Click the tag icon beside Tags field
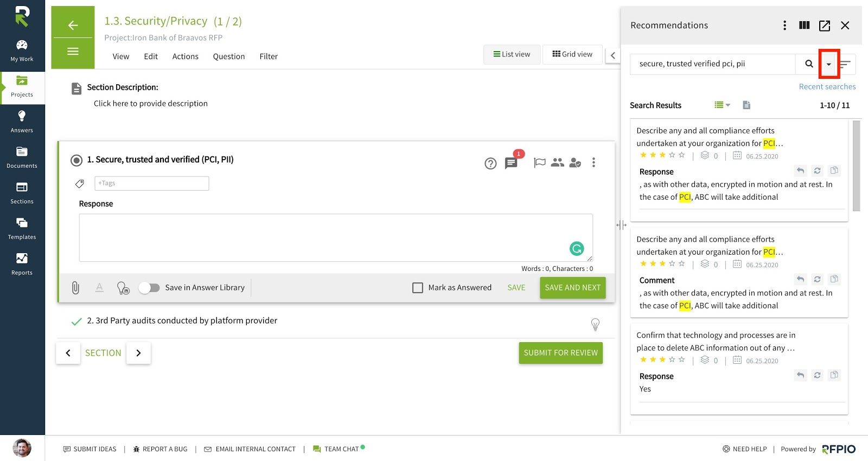Image resolution: width=868 pixels, height=461 pixels. point(80,184)
